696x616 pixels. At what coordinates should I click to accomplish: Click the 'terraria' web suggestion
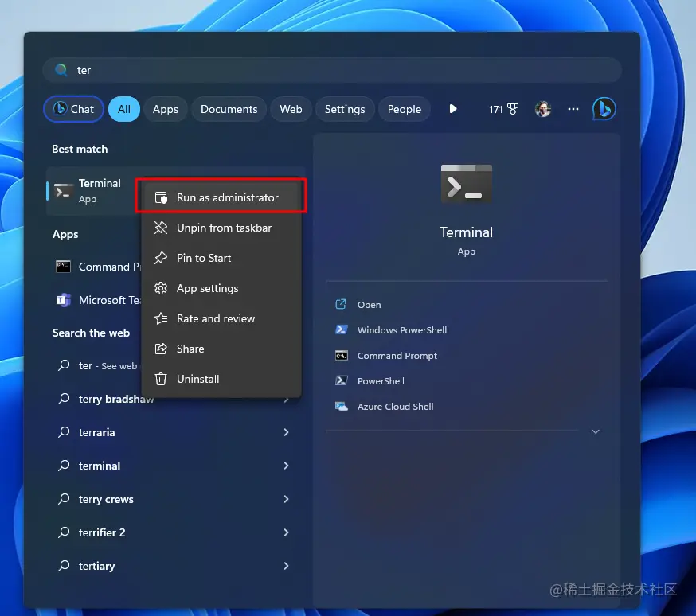[x=175, y=432]
